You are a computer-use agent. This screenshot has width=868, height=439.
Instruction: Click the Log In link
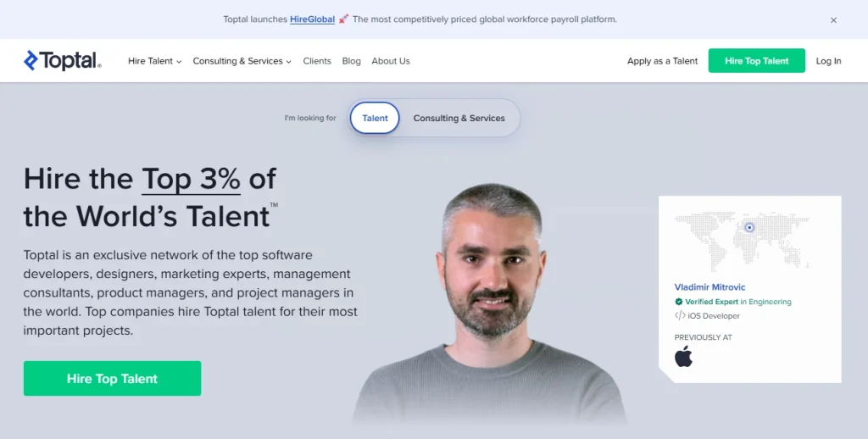point(828,61)
